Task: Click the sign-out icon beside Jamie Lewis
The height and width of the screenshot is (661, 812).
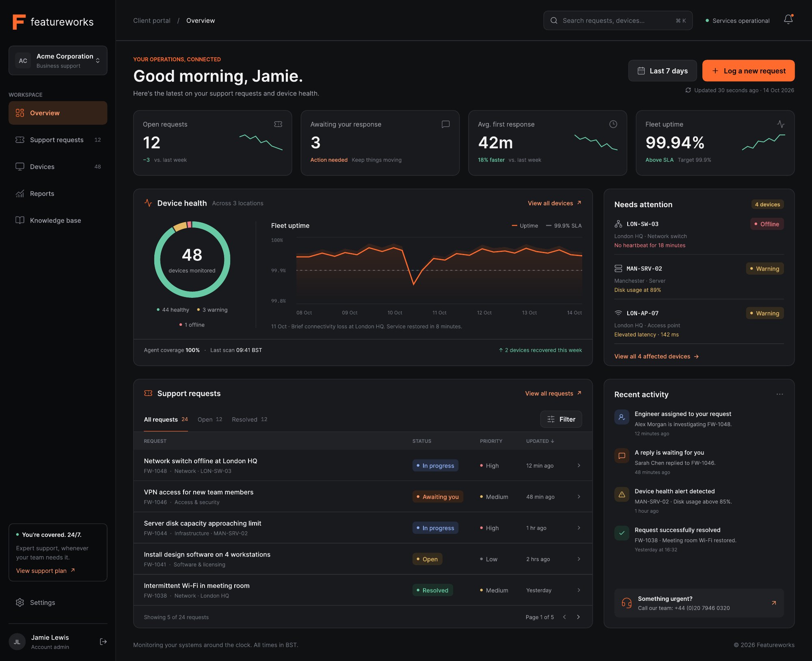Action: (x=103, y=641)
